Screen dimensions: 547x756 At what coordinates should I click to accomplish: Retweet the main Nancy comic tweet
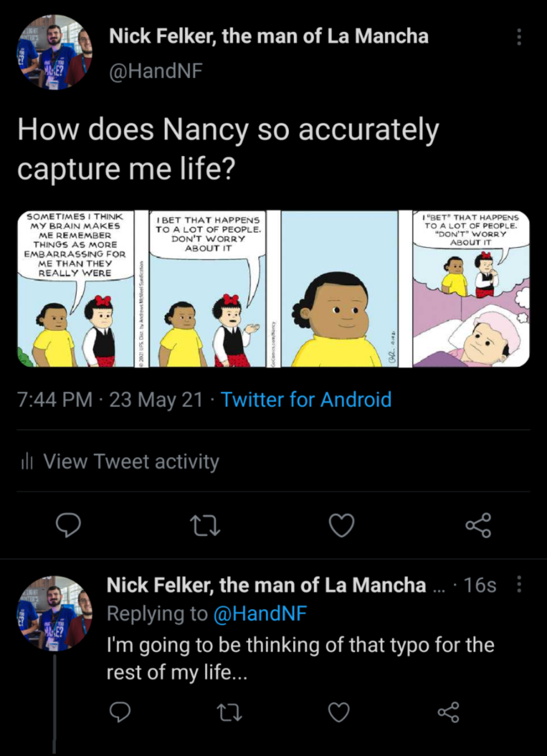point(205,525)
